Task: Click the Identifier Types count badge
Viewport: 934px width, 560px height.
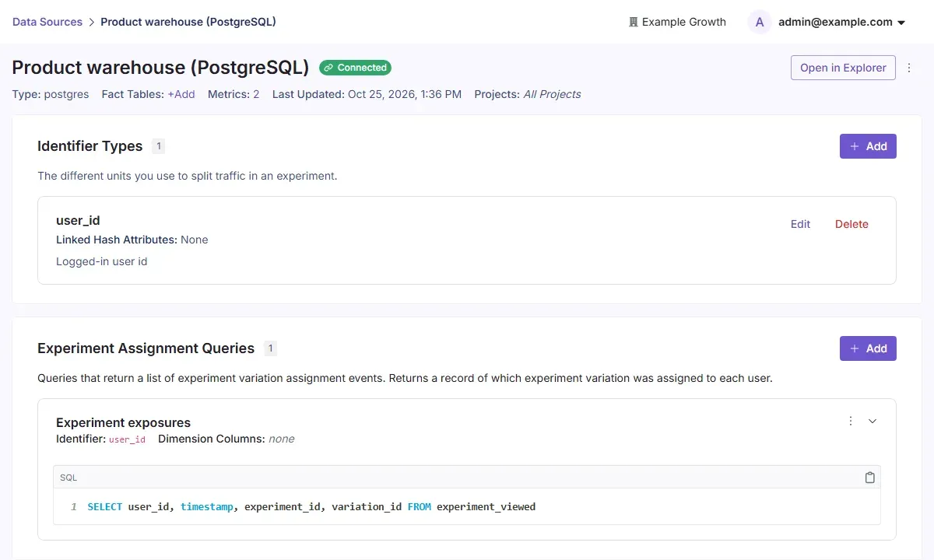Action: [158, 146]
